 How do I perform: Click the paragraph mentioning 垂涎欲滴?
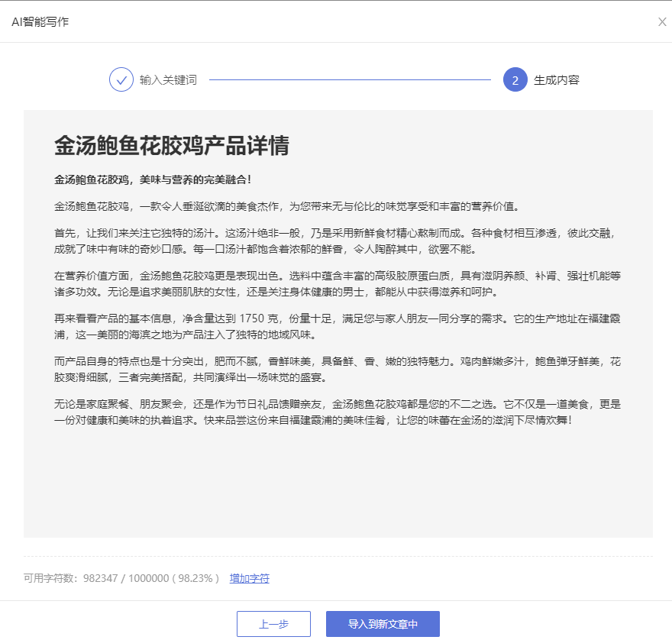click(x=286, y=206)
